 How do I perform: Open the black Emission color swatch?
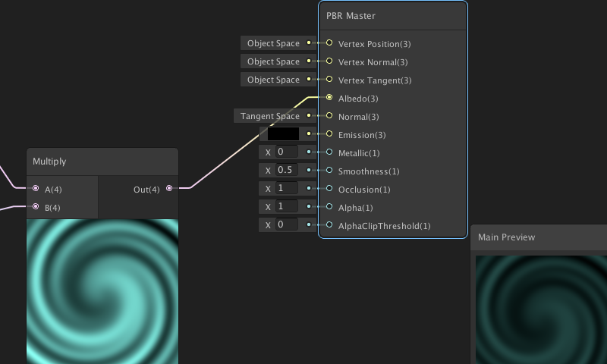[283, 133]
